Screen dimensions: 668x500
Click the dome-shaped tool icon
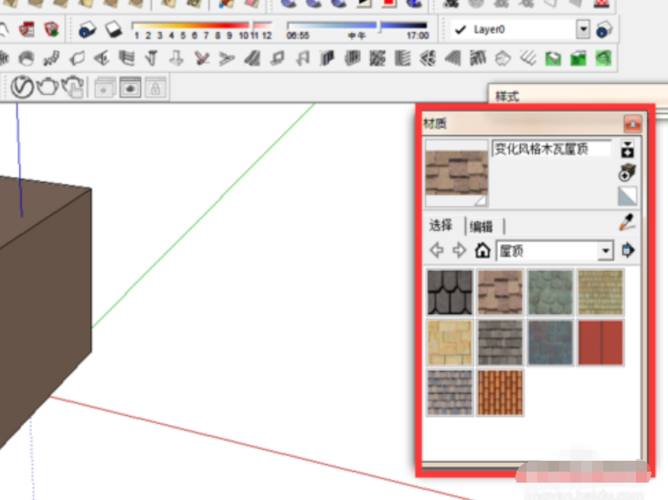point(26,58)
